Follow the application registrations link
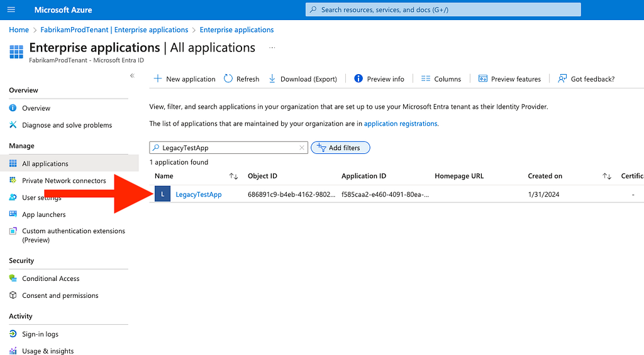The height and width of the screenshot is (355, 644). 401,124
